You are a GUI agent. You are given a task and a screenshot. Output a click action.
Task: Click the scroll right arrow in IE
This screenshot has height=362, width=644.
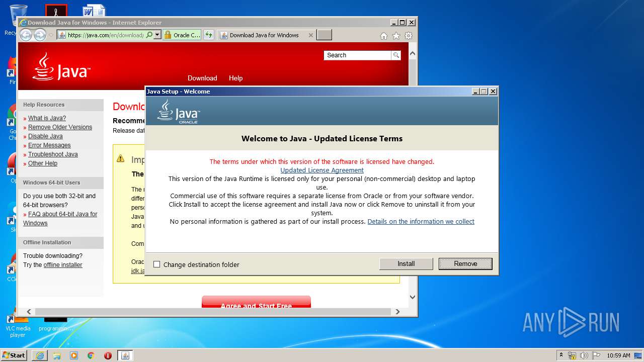[x=397, y=312]
